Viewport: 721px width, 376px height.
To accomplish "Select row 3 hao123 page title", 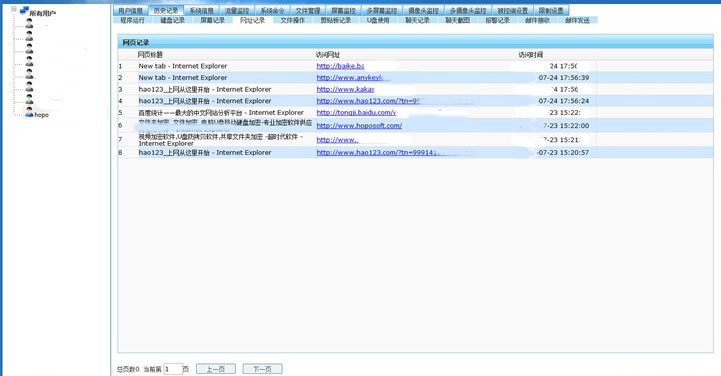I will pyautogui.click(x=205, y=89).
